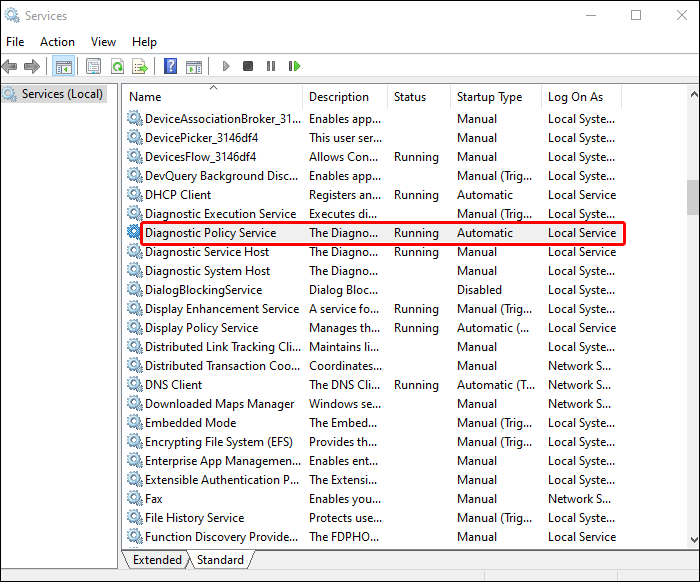Open Help via the blue question mark icon
700x582 pixels.
click(171, 67)
